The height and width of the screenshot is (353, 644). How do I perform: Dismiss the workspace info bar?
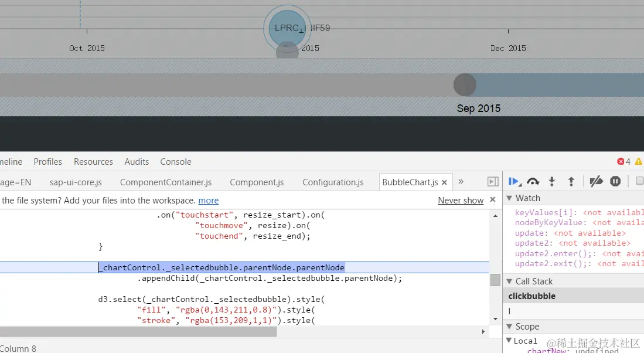pos(493,200)
